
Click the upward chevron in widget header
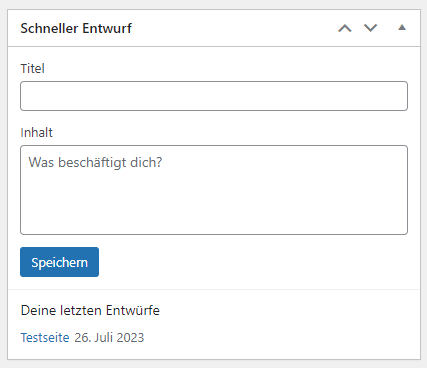pos(345,28)
